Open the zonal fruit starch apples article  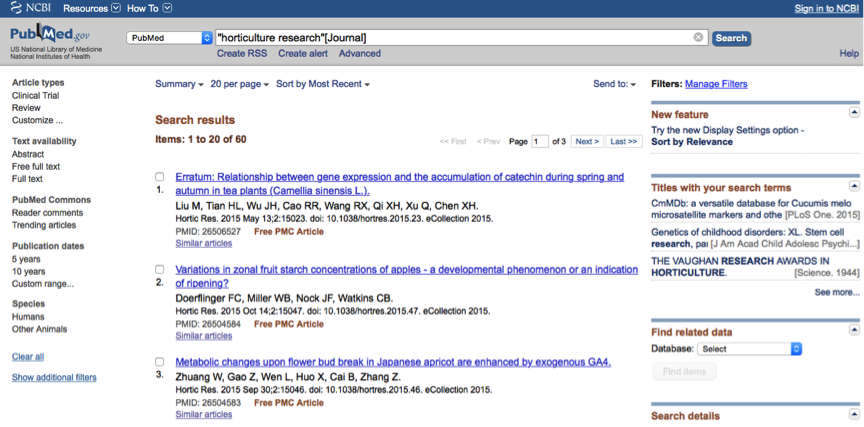tap(407, 277)
